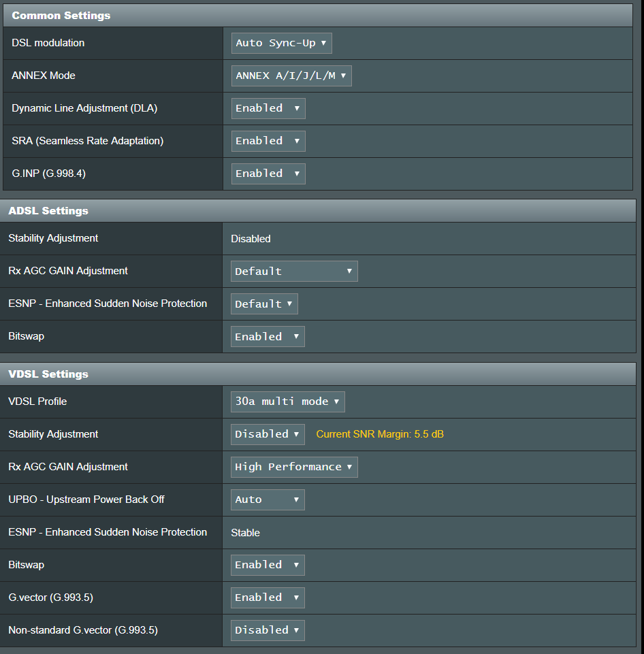This screenshot has width=644, height=654.
Task: Open Non-standard G.vector Disabled dropdown
Action: [x=268, y=630]
